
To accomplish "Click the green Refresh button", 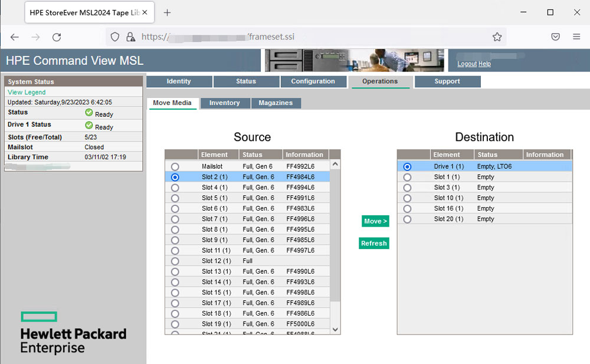I will coord(373,244).
